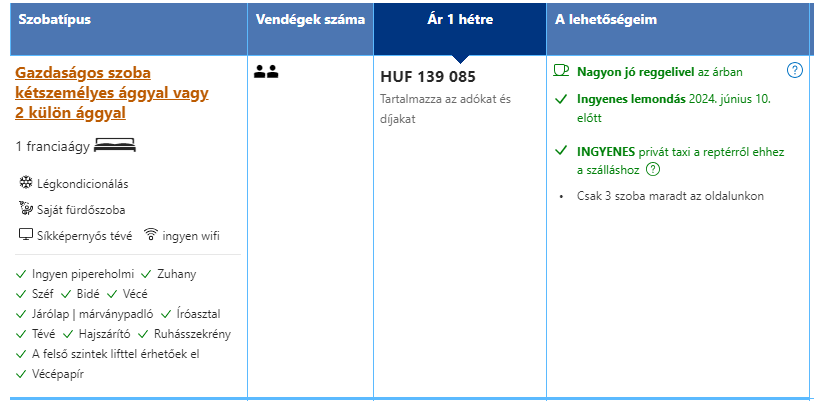Click the green help icon after szálláshoz
Screen dimensions: 814x401
pyautogui.click(x=653, y=169)
